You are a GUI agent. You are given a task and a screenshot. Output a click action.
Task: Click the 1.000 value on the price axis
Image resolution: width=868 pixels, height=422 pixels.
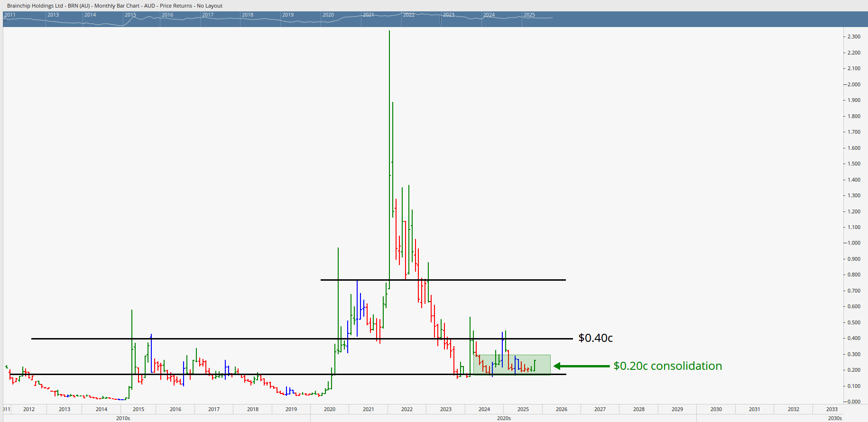click(854, 243)
